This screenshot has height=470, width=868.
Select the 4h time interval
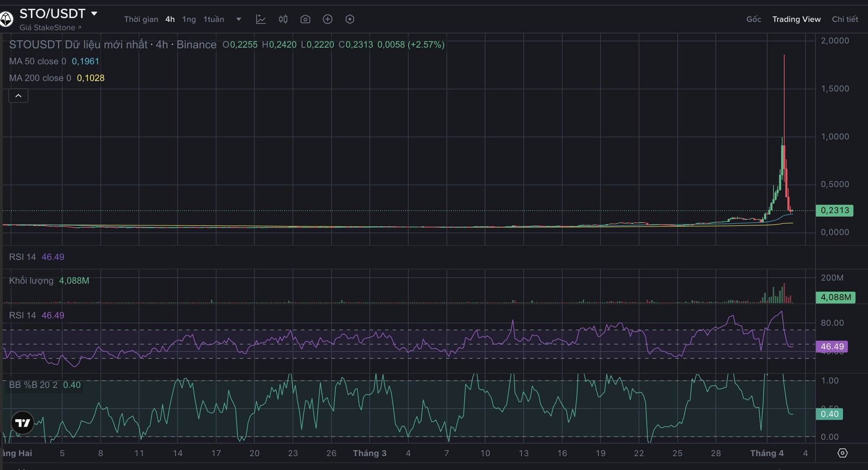(170, 19)
